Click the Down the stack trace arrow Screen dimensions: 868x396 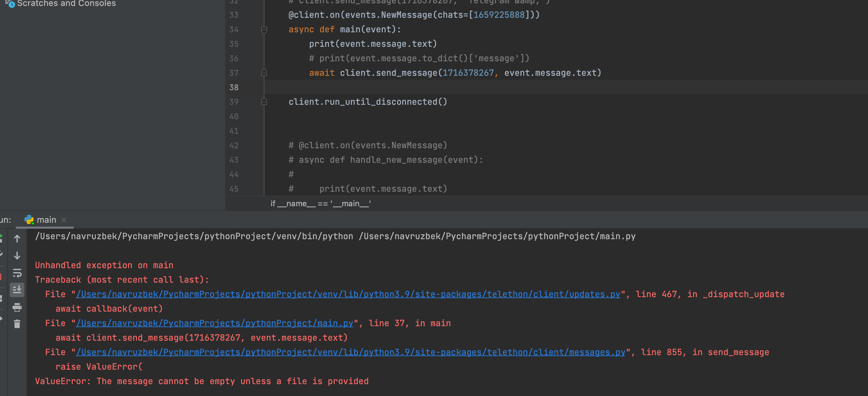coord(17,256)
